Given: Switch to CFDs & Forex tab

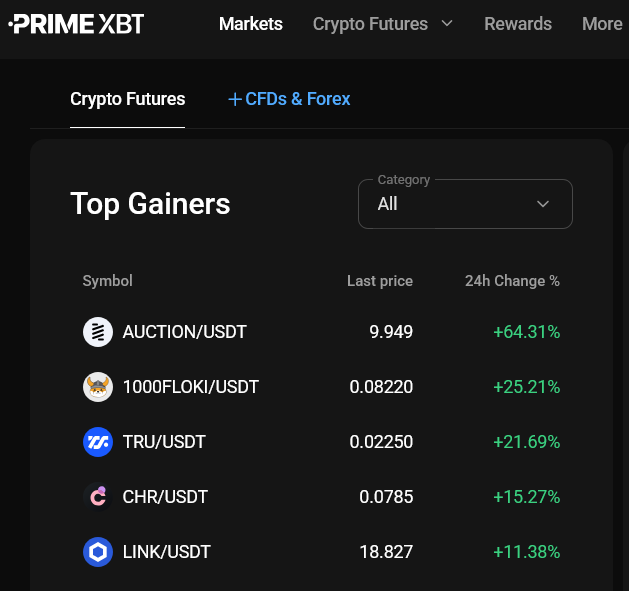Looking at the screenshot, I should click(289, 99).
